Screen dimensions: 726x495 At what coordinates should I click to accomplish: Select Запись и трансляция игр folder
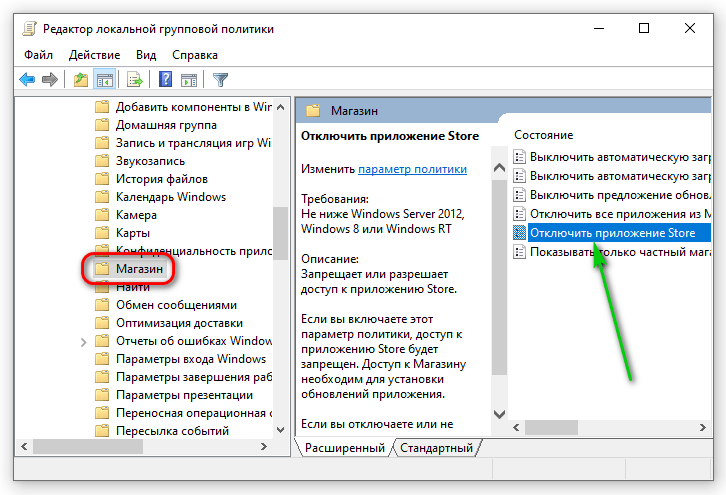[194, 143]
